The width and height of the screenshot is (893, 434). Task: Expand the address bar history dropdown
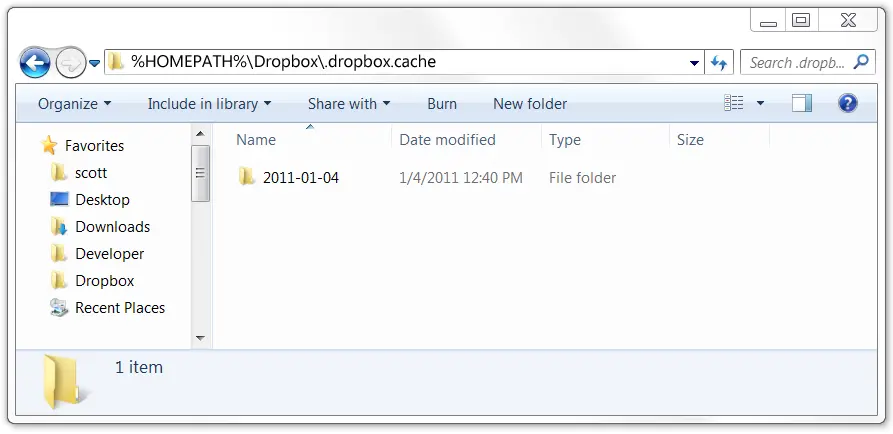694,62
